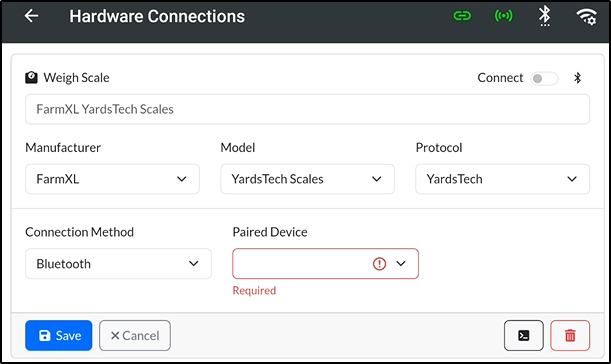Open the terminal console button

523,335
